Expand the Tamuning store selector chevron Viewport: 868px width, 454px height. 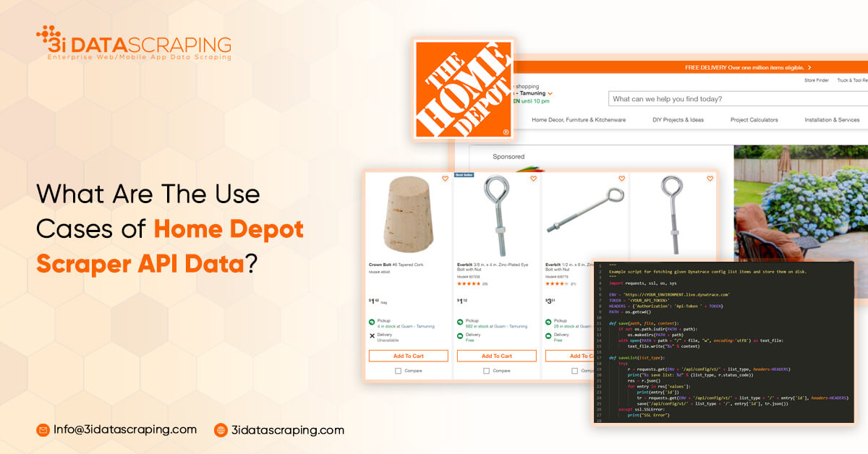pyautogui.click(x=550, y=94)
